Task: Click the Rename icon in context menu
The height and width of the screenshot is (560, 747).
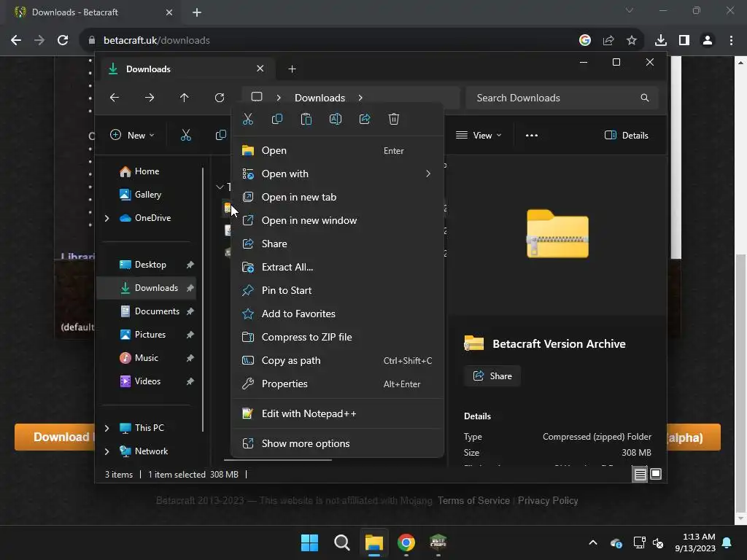Action: [336, 119]
